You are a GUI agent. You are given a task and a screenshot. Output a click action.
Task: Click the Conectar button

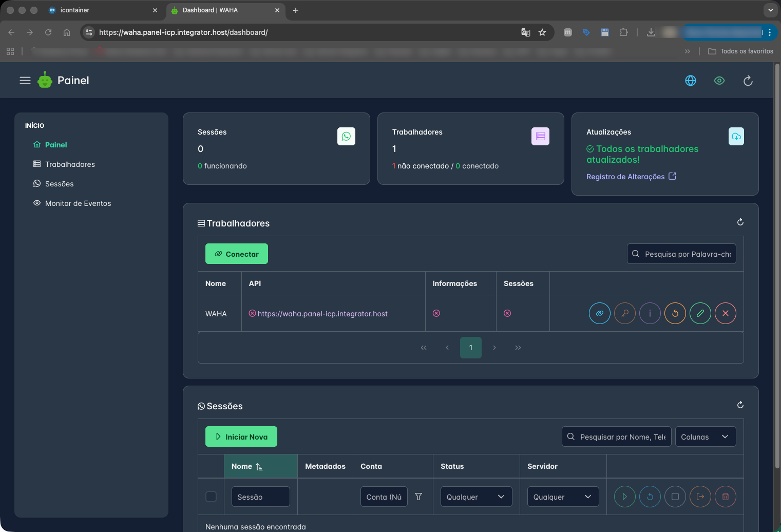[x=236, y=254]
